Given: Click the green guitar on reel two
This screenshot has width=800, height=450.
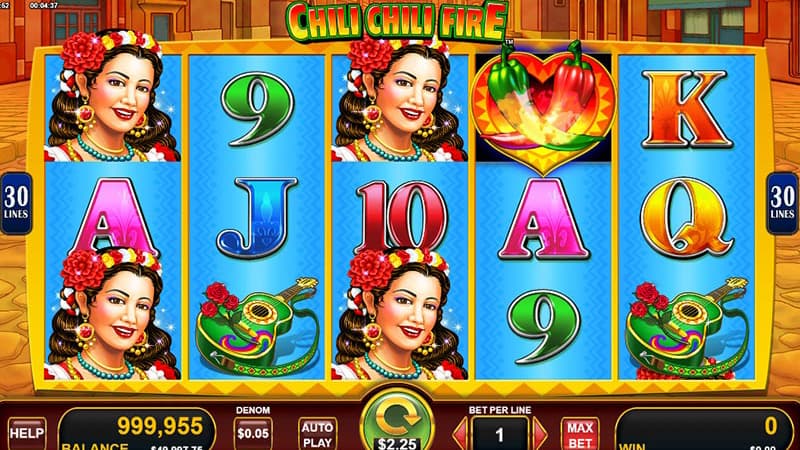Looking at the screenshot, I should (x=257, y=327).
